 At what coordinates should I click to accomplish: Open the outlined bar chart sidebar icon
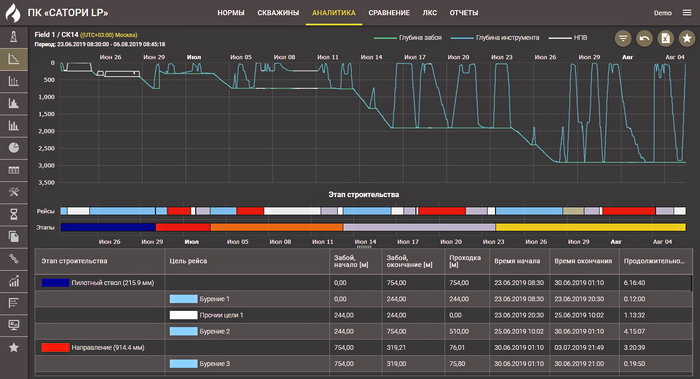point(14,81)
